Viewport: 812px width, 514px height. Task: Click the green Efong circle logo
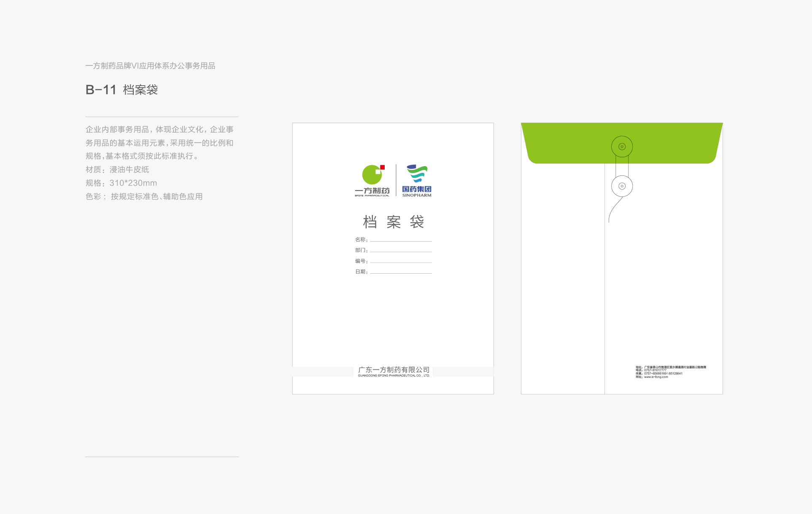click(372, 175)
